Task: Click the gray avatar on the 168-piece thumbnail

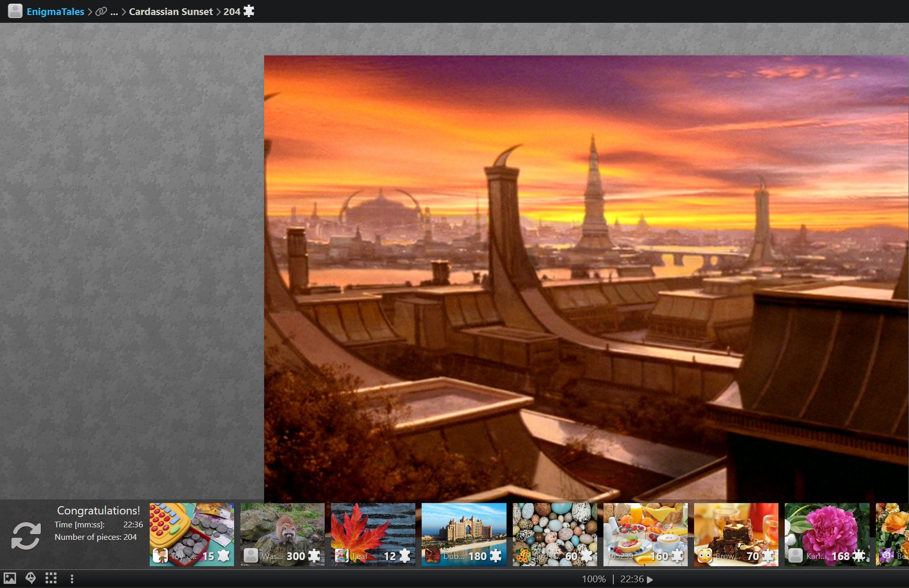Action: [796, 556]
